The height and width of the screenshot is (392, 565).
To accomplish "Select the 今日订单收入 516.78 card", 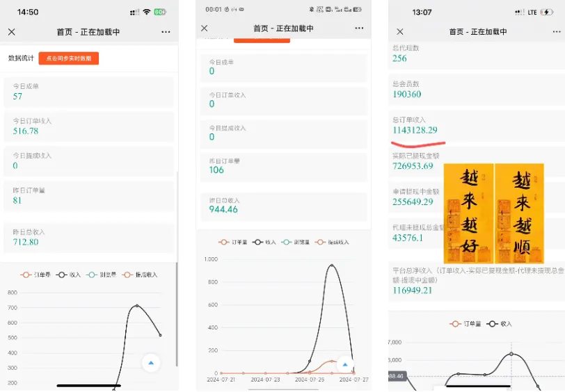I will tap(89, 126).
